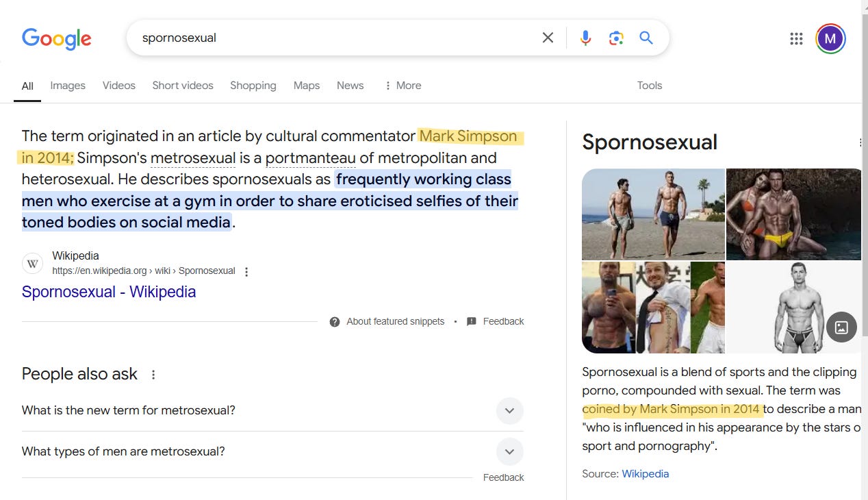Open the three-dot menu beside the Wikipedia URL
Viewport: 868px width, 500px height.
coord(246,271)
